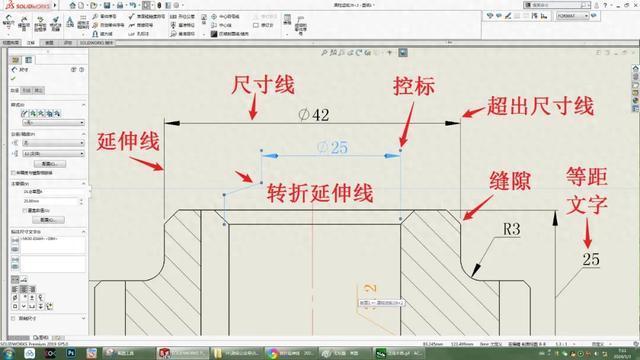
Task: Click the Home icon in top toolbar
Action: click(x=73, y=5)
